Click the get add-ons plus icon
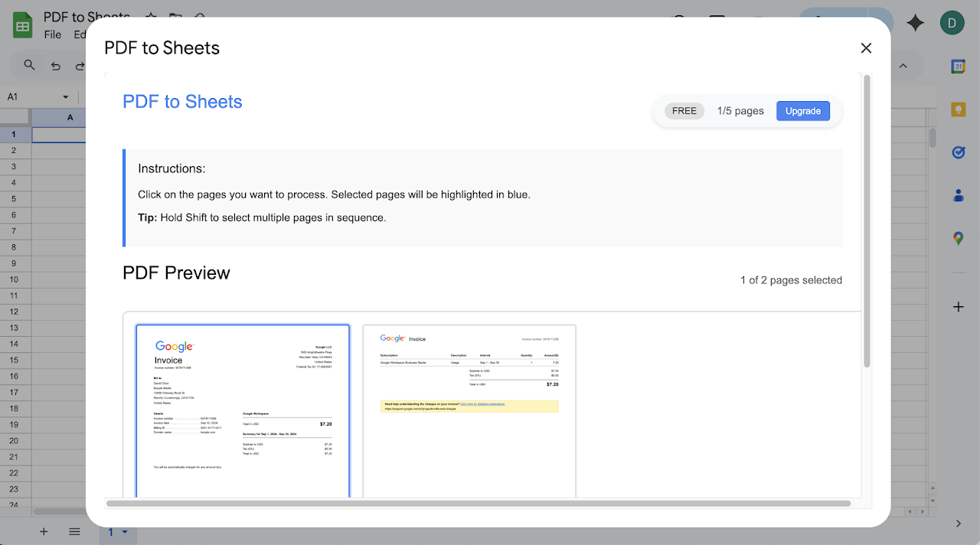Screen dimensions: 980x545 pos(958,307)
